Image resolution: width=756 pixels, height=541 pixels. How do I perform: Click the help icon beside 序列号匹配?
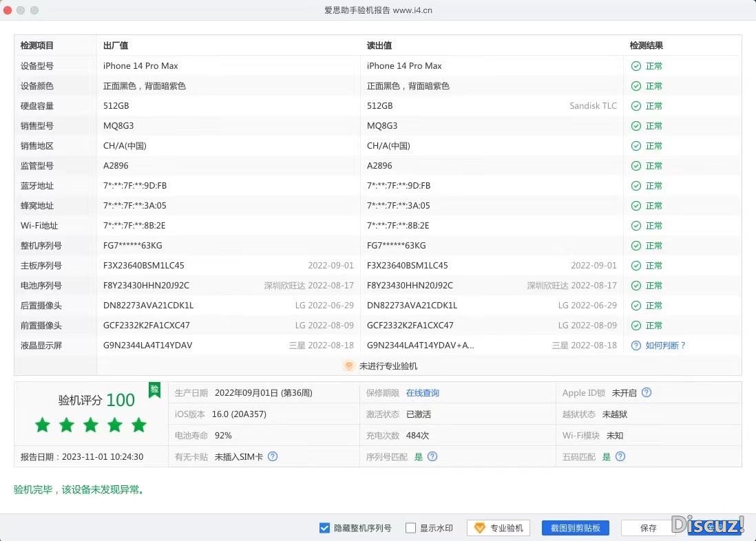[x=432, y=456]
